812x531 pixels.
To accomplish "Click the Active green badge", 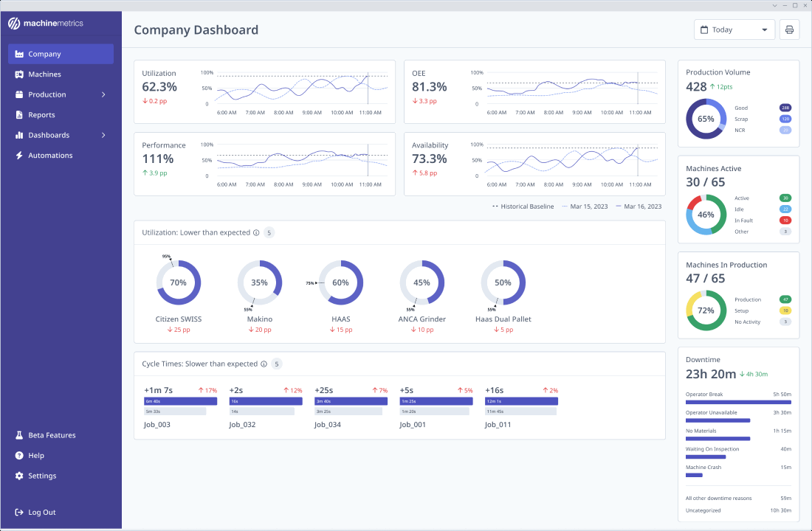I will 785,198.
